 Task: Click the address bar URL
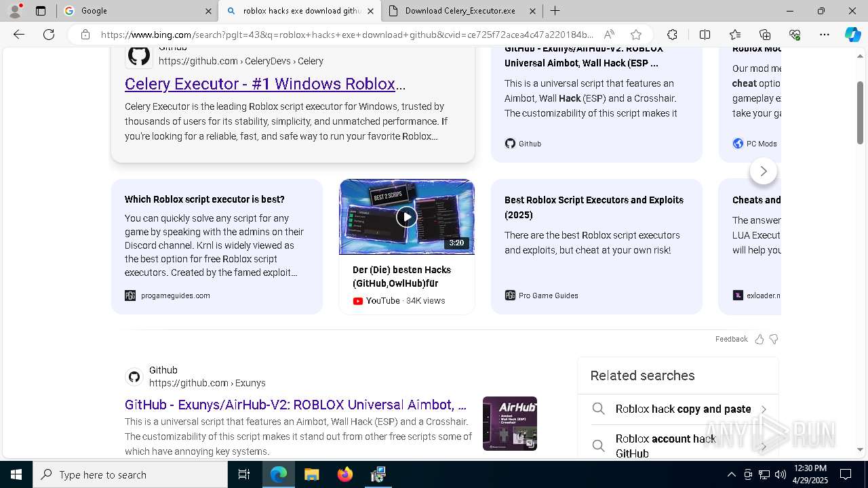coord(347,35)
